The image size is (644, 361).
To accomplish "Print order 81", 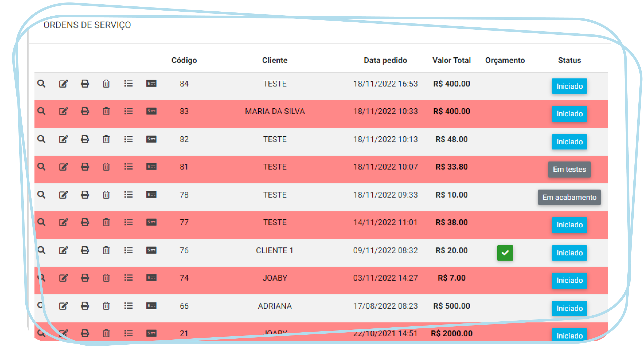I will [85, 167].
